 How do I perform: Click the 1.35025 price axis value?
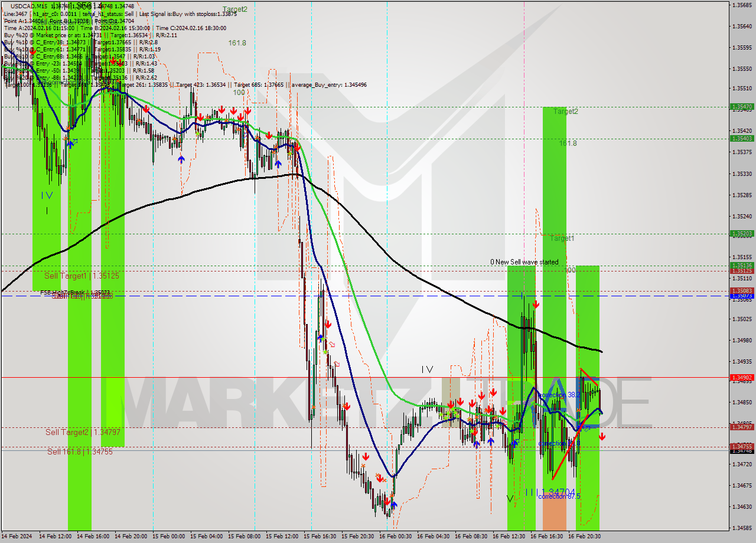pyautogui.click(x=742, y=319)
